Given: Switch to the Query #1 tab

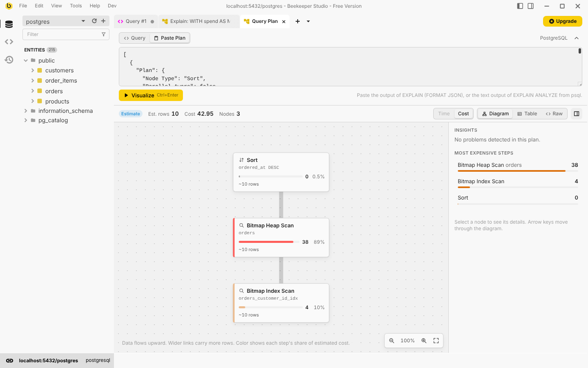Looking at the screenshot, I should point(136,21).
